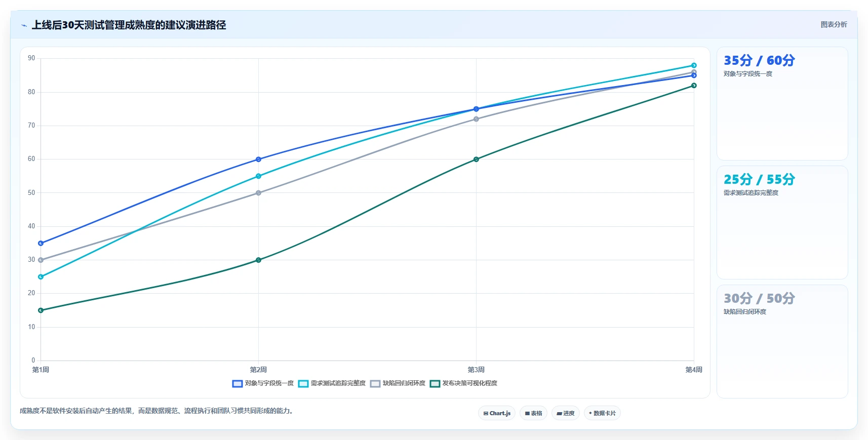Click the 第1周 x-axis label
The width and height of the screenshot is (868, 440).
coord(41,370)
